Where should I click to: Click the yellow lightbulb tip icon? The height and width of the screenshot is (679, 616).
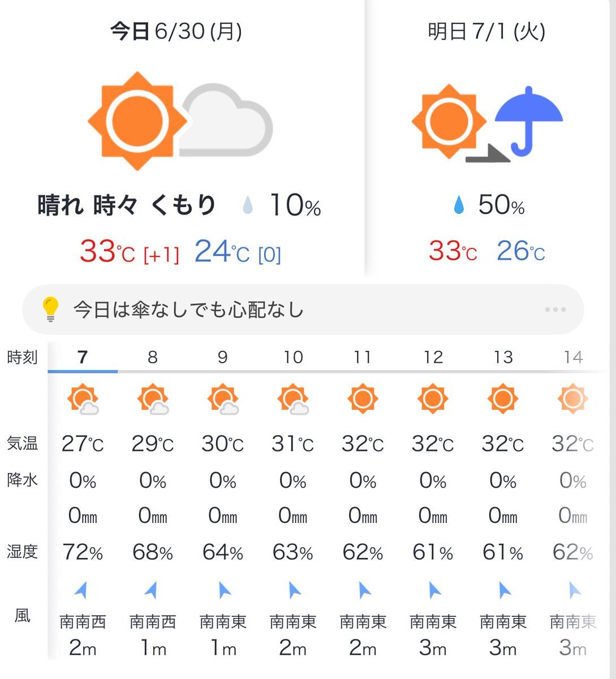tap(50, 310)
